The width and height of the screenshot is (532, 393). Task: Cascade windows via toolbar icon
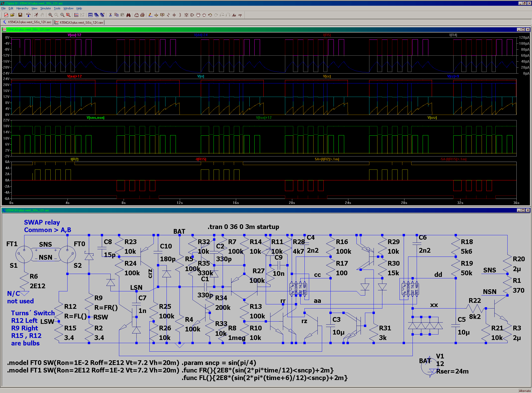[x=96, y=15]
